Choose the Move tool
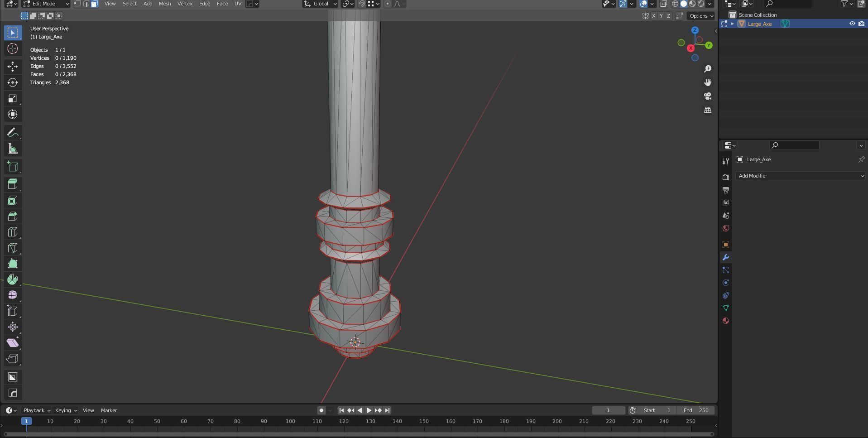 13,67
